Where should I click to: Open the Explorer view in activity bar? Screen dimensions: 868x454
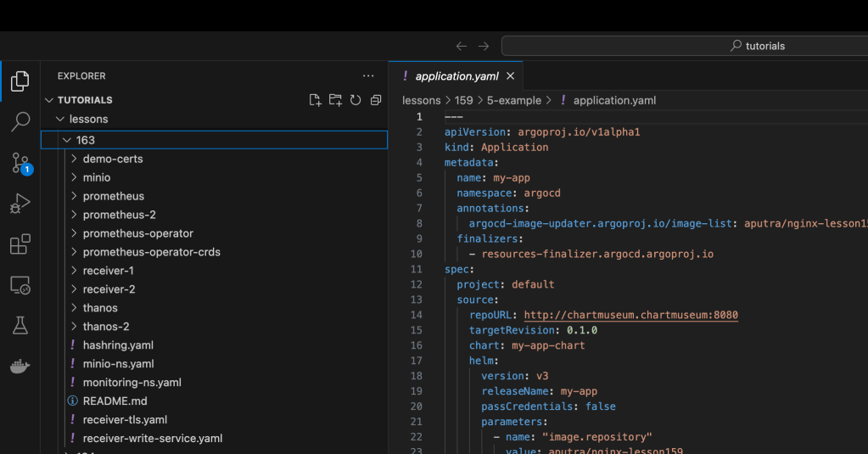pos(20,81)
